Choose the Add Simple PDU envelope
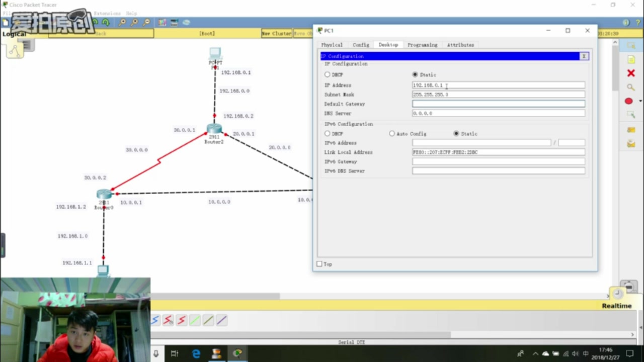 click(631, 130)
